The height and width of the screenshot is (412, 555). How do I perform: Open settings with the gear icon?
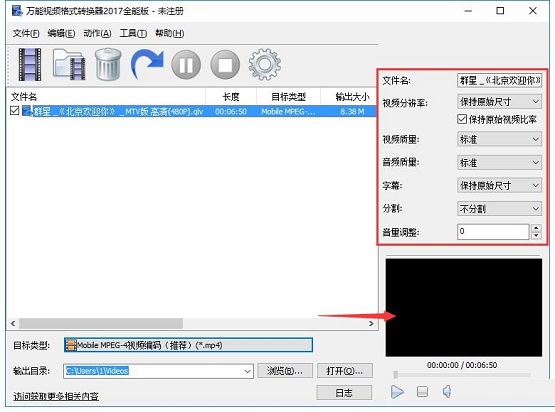tap(265, 64)
